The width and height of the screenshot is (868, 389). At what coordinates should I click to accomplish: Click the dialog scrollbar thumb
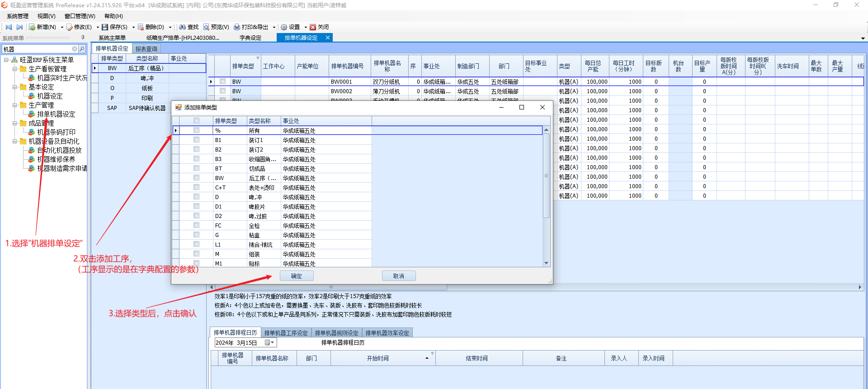[546, 176]
